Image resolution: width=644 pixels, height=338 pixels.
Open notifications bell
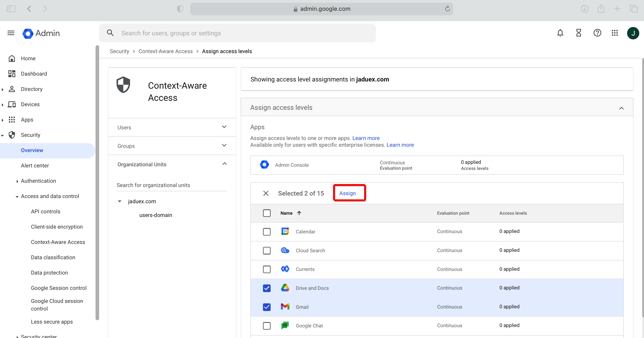pos(560,33)
